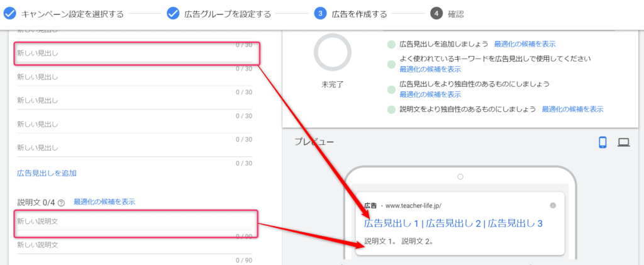The height and width of the screenshot is (265, 644).
Task: Click the info icon in ad preview card
Action: click(x=553, y=205)
